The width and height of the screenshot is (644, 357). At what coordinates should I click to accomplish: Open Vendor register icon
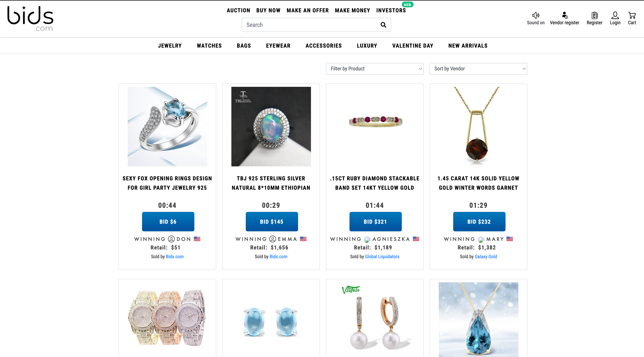[565, 15]
